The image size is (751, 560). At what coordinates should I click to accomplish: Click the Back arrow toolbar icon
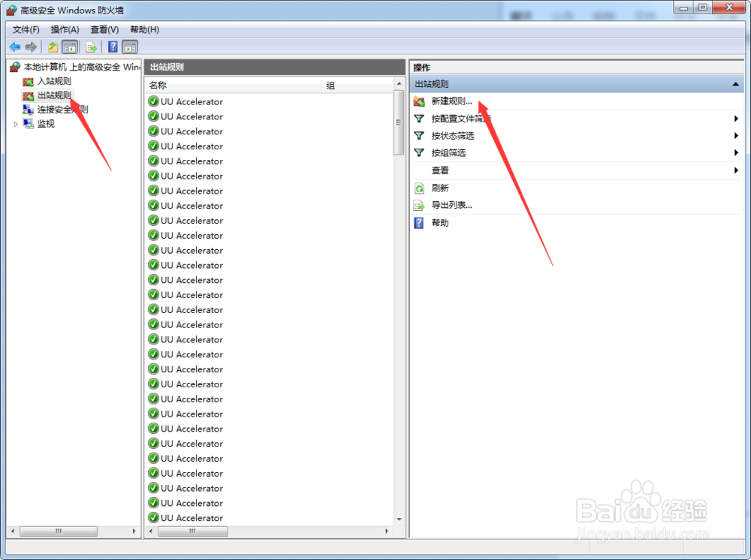[x=15, y=47]
